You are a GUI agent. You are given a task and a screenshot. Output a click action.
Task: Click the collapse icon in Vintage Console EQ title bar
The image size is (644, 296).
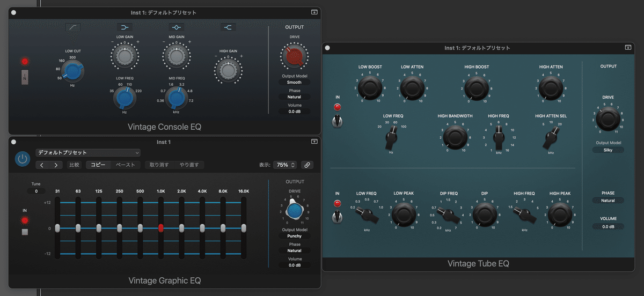click(314, 12)
